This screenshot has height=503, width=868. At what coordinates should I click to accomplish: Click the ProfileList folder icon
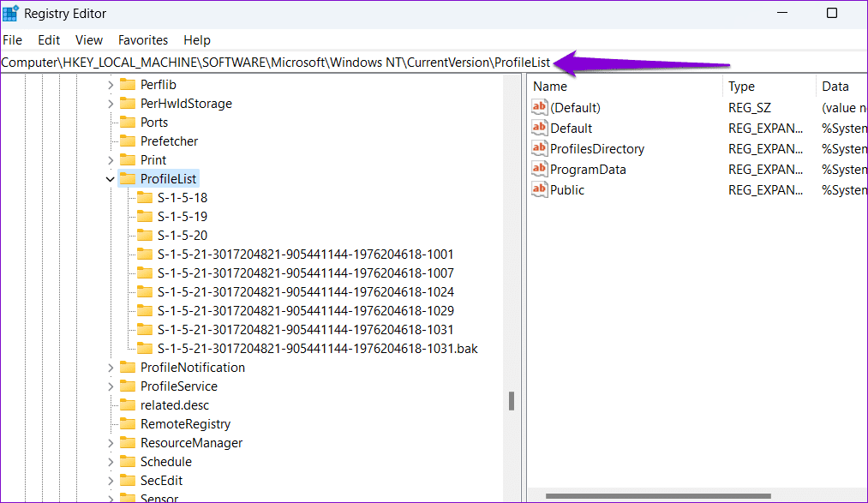pos(128,179)
